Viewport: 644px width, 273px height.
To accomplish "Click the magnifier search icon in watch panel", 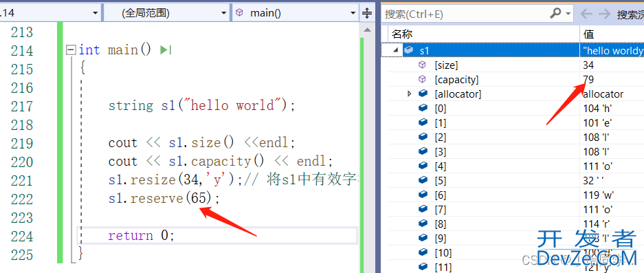I will tap(555, 14).
